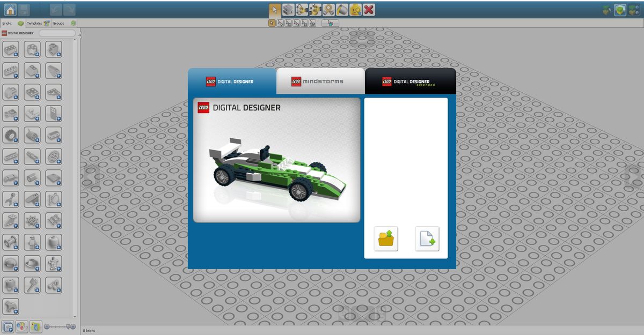Screen dimensions: 644x335
Task: Select multiple selection tool option
Action: [x=280, y=23]
